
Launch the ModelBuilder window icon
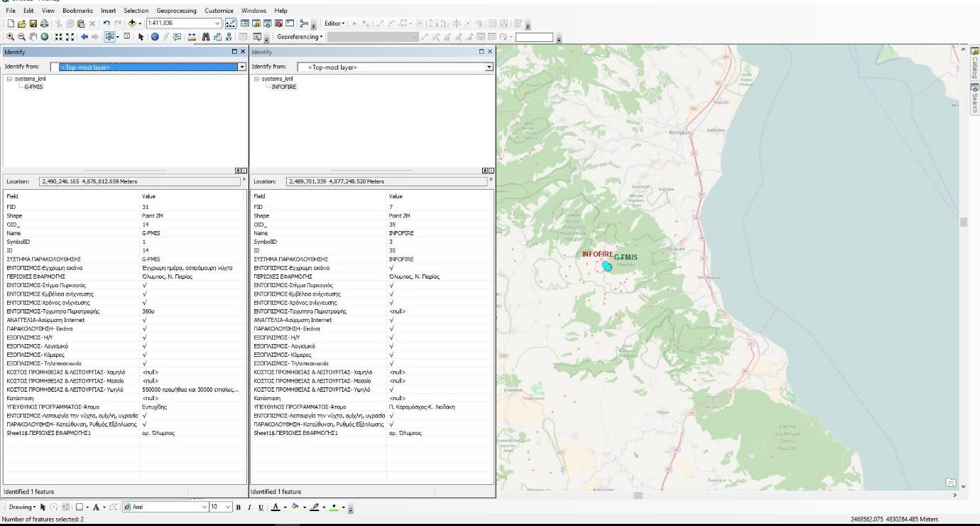(x=304, y=23)
